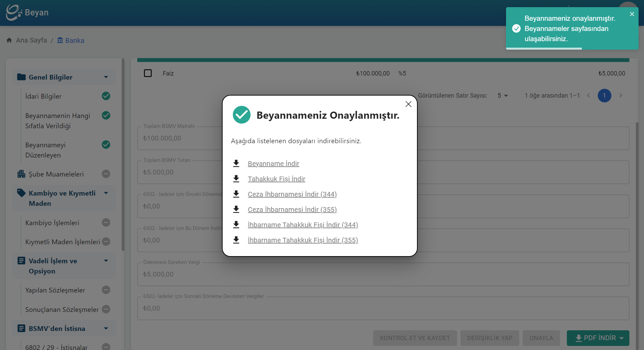Click the document icon of BSMV'den İstisna
The width and height of the screenshot is (644, 350).
[x=21, y=328]
